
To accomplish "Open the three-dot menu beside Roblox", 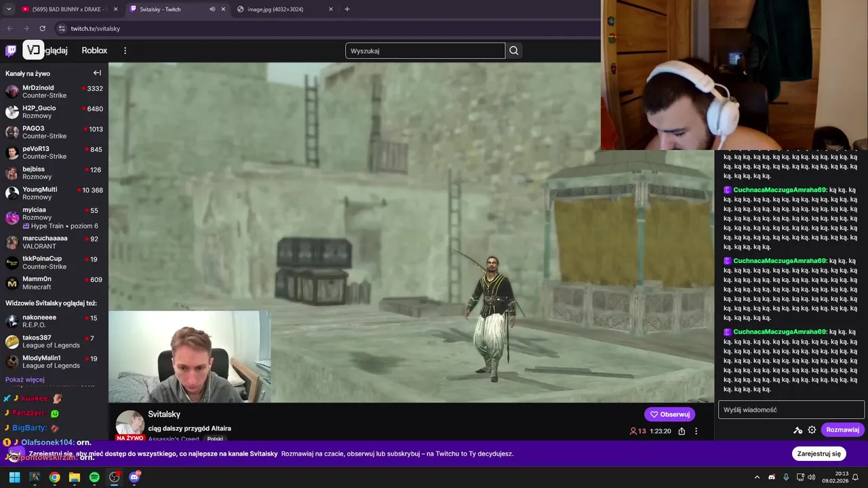I will (x=125, y=51).
